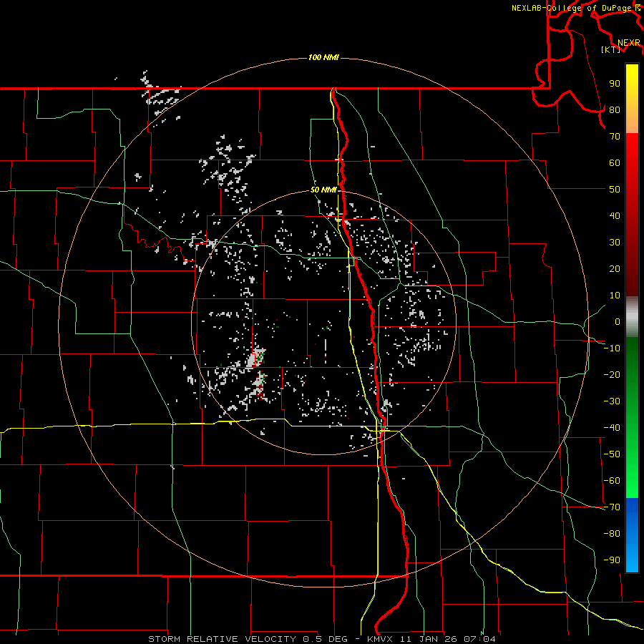Click the 50 value on velocity scale
The image size is (644, 644).
click(x=615, y=190)
